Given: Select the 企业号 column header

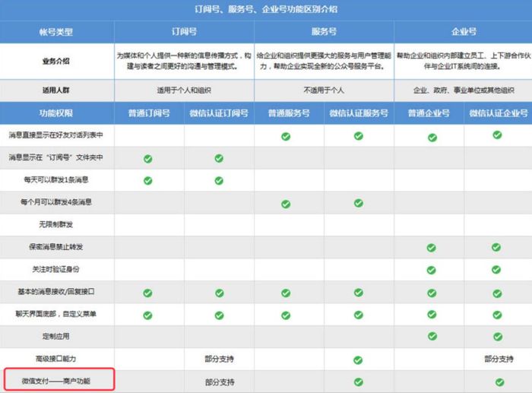Looking at the screenshot, I should coord(464,32).
